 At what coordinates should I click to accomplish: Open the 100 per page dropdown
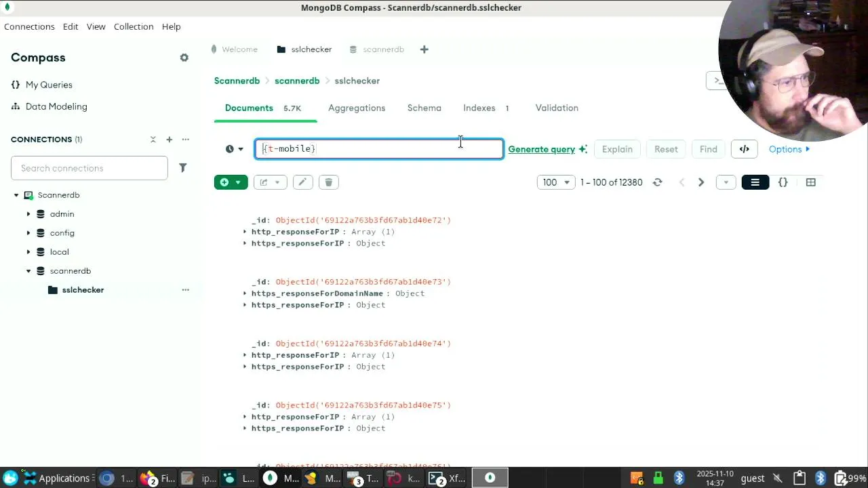coord(556,182)
